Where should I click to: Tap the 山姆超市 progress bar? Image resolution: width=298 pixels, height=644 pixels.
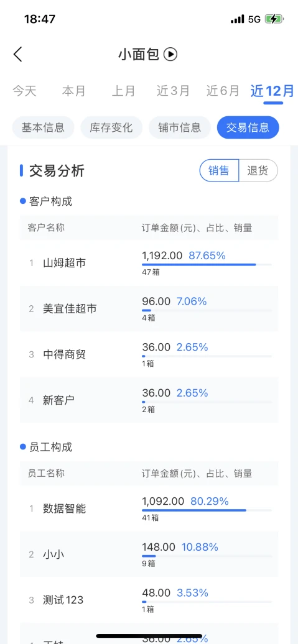[x=207, y=265]
